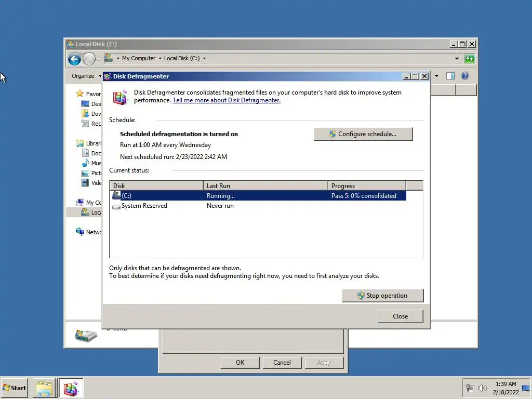This screenshot has height=399, width=532.
Task: Click the drive icon in Explorer details pane
Action: coord(86,335)
